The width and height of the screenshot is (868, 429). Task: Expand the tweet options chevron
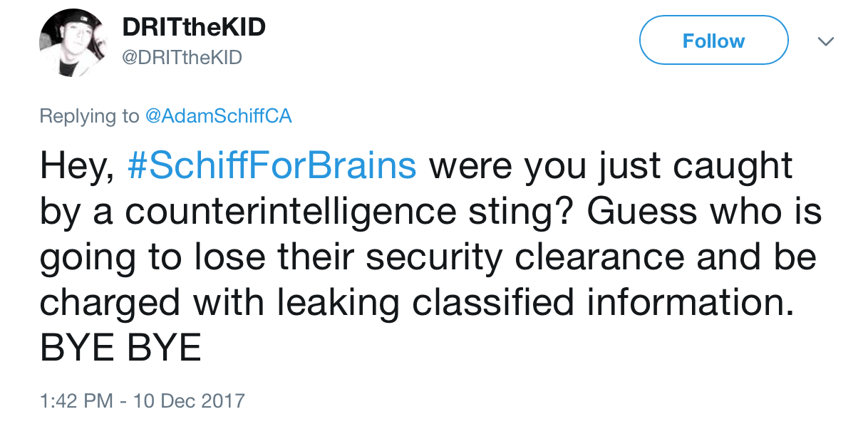[x=825, y=42]
